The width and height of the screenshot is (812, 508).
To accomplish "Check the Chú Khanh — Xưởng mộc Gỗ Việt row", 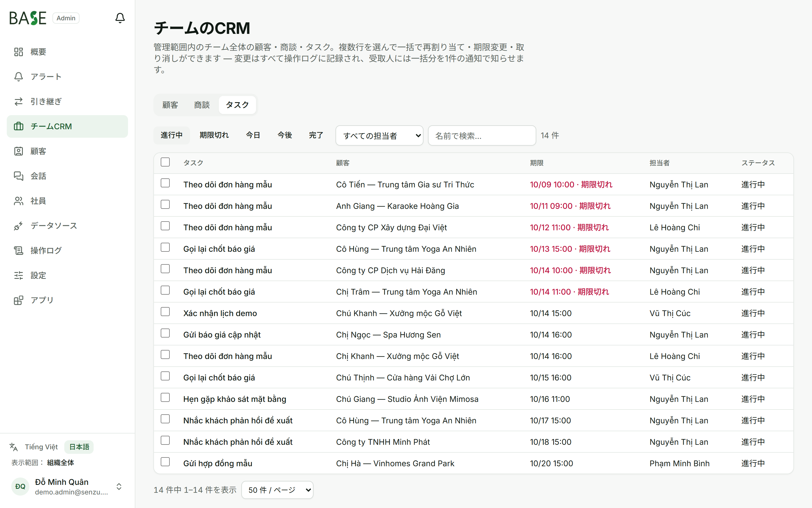I will [x=165, y=312].
